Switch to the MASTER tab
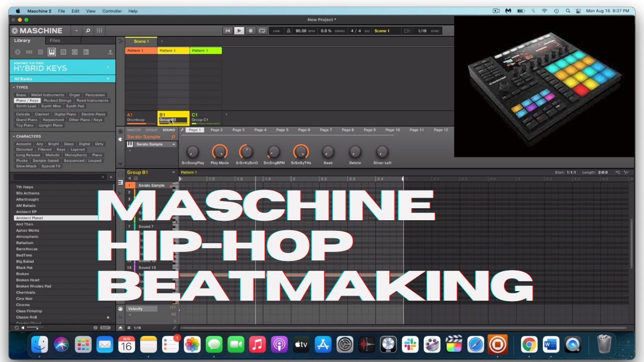 point(134,130)
